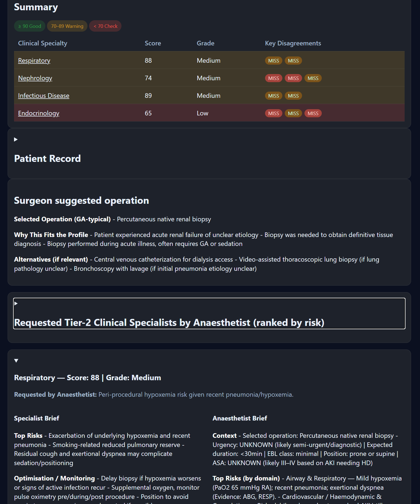Click the second MISS badge in Respiratory row

tap(293, 61)
